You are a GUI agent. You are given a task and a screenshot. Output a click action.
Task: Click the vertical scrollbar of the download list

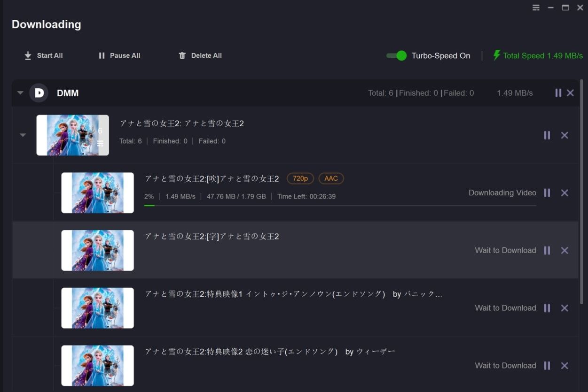[583, 192]
